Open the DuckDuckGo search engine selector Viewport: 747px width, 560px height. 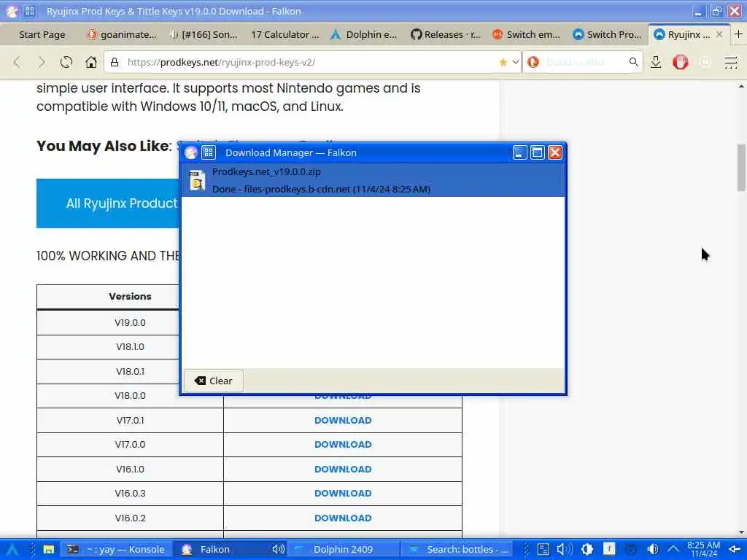click(533, 62)
